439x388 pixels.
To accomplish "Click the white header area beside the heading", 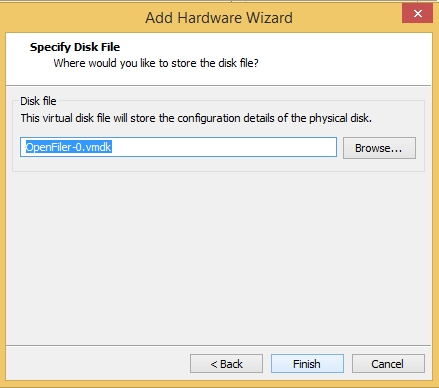I will pyautogui.click(x=333, y=58).
